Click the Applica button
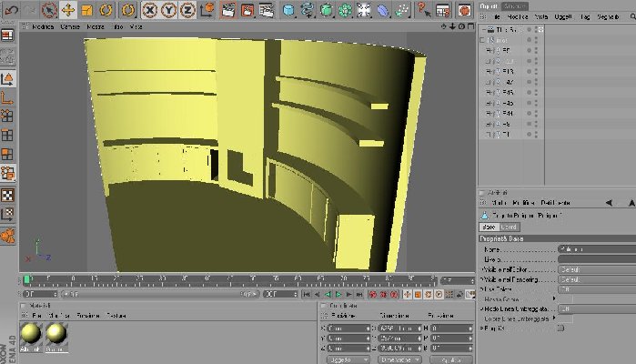Viewport: 636px width, 364px height. coord(451,360)
